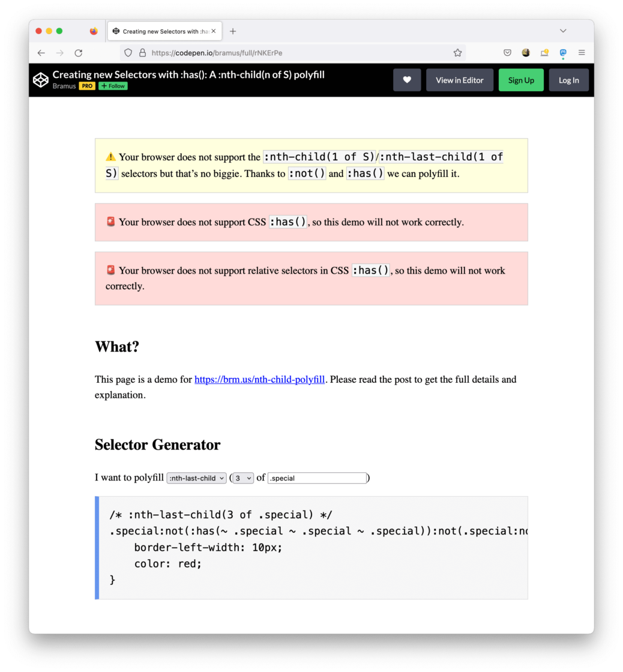This screenshot has height=672, width=623.
Task: Love this pen with heart button
Action: (x=407, y=80)
